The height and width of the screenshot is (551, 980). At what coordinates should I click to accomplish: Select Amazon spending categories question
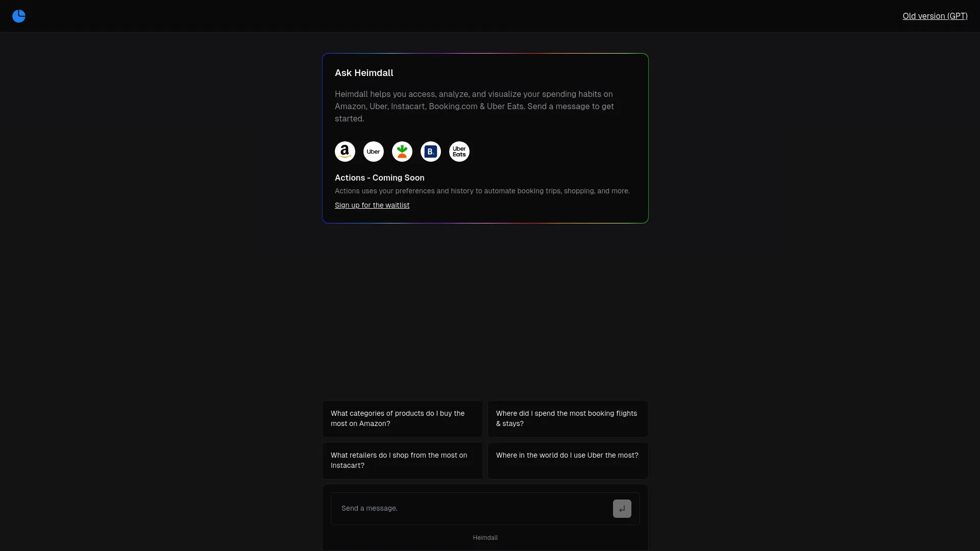click(x=402, y=418)
